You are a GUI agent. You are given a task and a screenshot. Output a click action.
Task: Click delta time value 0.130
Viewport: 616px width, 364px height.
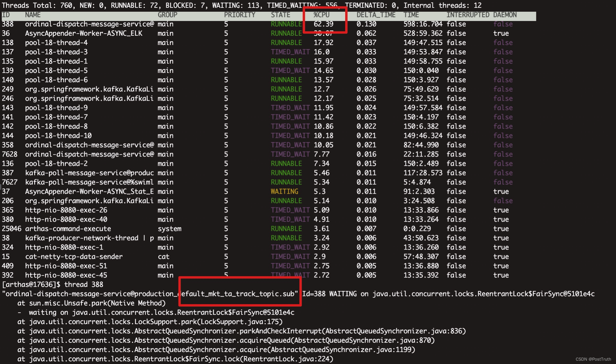[x=366, y=24]
